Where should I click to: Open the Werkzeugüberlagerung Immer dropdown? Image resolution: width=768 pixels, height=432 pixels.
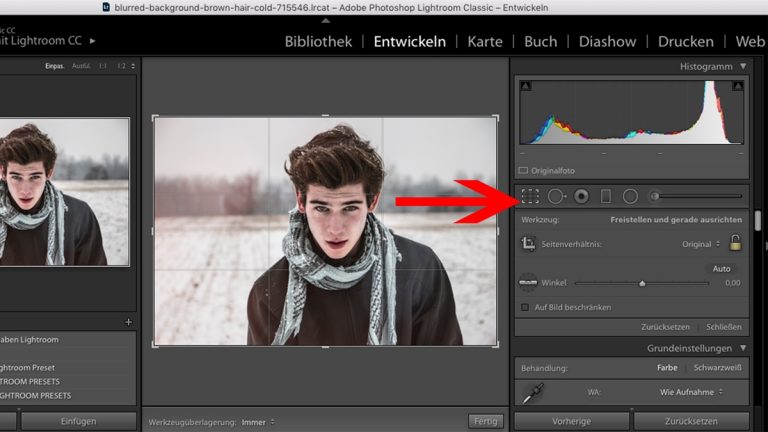point(258,422)
